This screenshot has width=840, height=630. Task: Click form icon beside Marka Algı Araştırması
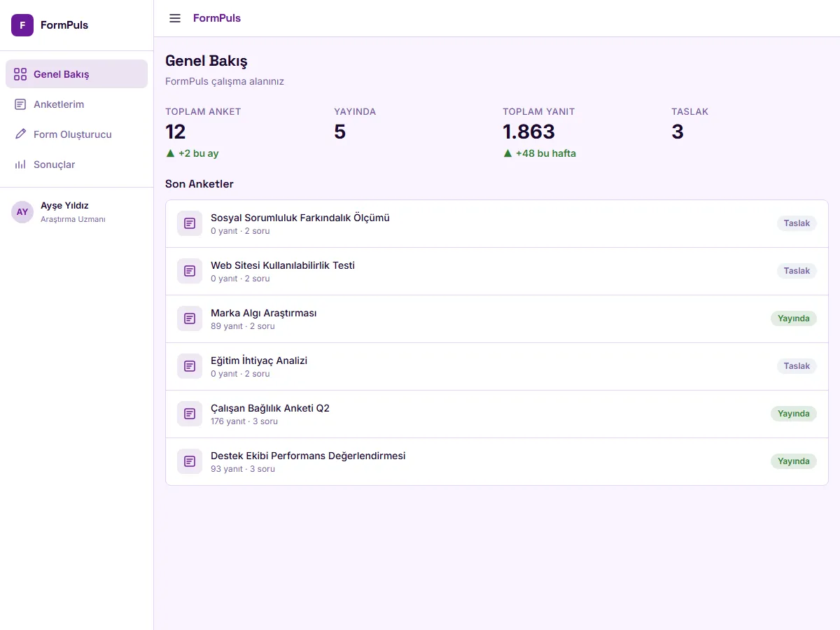pyautogui.click(x=190, y=318)
